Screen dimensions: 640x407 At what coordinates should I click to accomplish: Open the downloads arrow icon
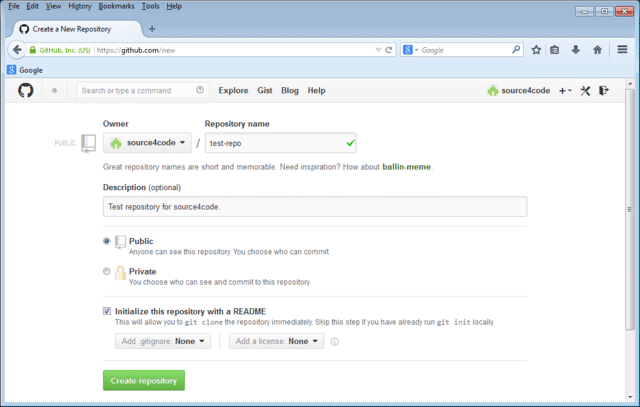coord(576,50)
